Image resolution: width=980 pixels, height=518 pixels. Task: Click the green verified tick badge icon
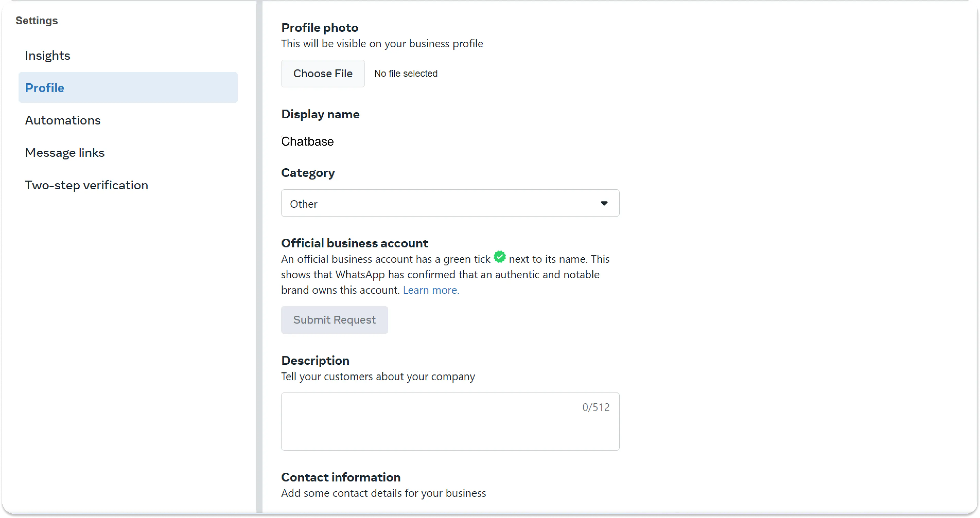coord(500,257)
